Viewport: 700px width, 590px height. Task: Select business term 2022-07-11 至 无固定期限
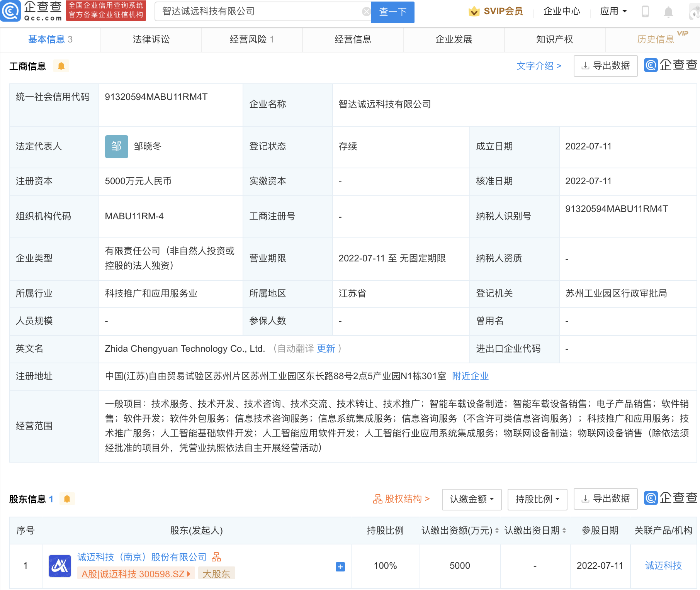pyautogui.click(x=392, y=258)
